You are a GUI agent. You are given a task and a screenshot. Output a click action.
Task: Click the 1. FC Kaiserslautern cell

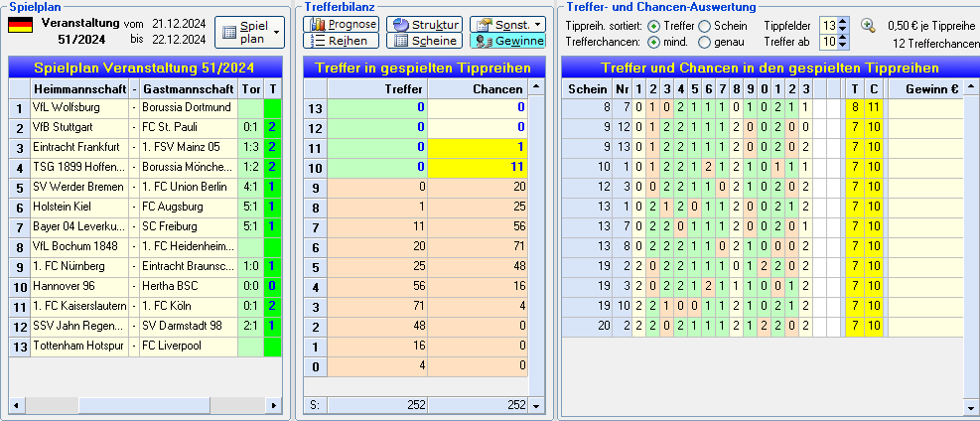(79, 306)
